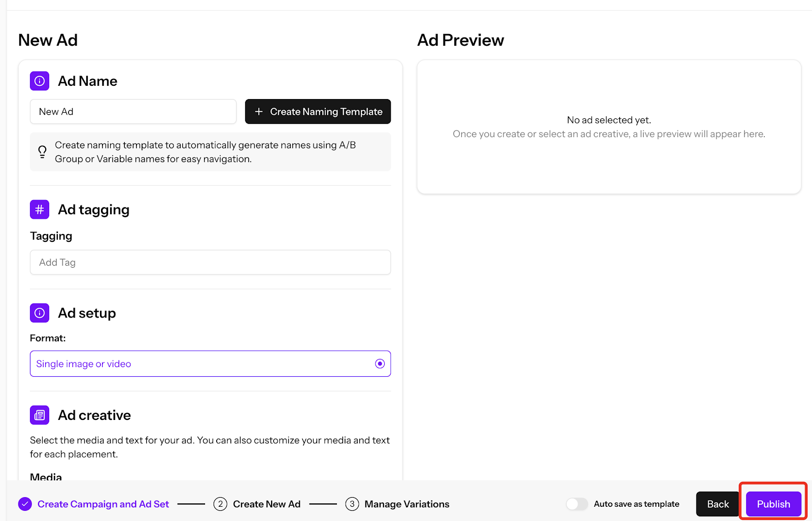
Task: Switch to the Create New Ad step
Action: pyautogui.click(x=266, y=504)
